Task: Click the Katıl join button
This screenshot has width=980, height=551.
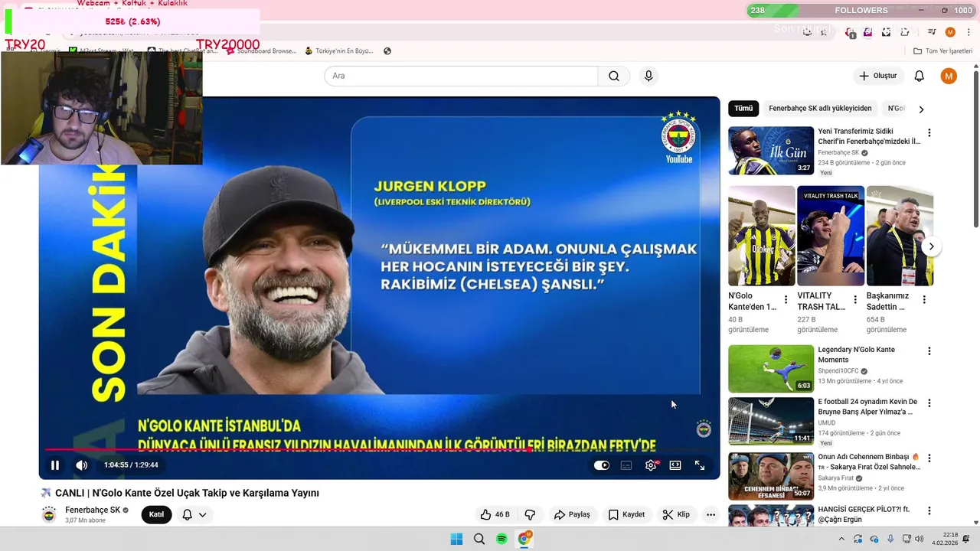Action: point(156,514)
